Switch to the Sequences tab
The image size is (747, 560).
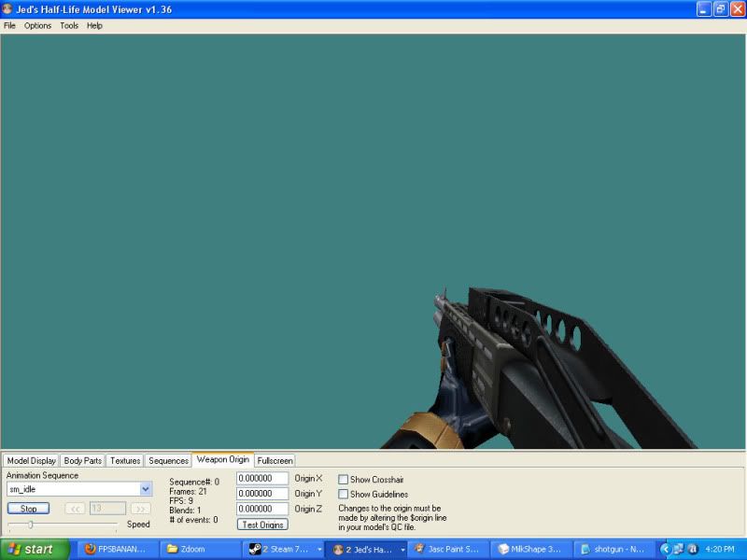point(169,460)
